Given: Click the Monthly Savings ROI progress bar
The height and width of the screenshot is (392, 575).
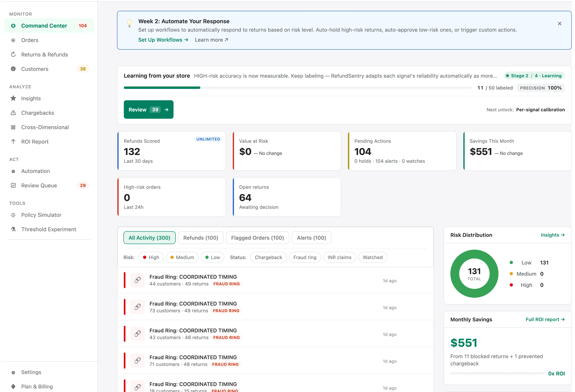Looking at the screenshot, I should [497, 373].
